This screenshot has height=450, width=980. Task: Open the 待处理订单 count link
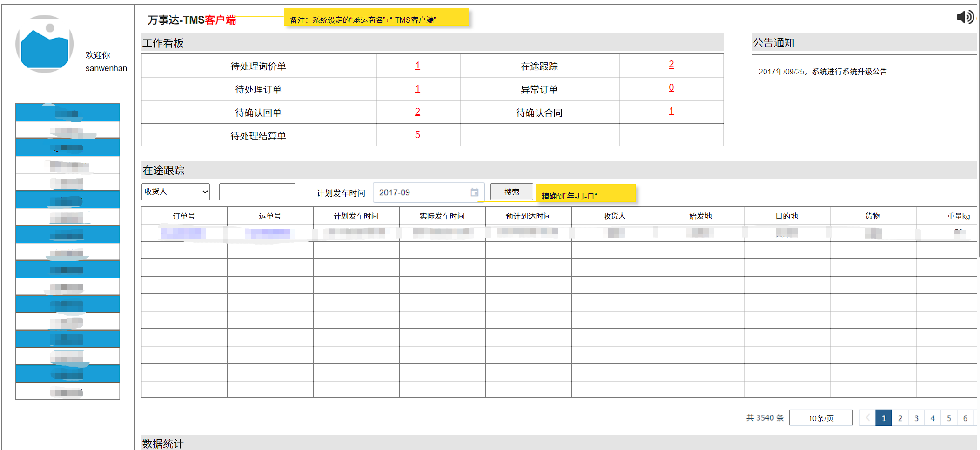pyautogui.click(x=417, y=89)
